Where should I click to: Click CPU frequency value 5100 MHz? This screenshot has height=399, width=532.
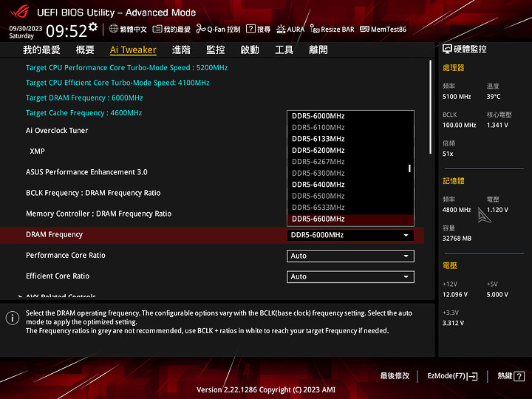pyautogui.click(x=457, y=97)
